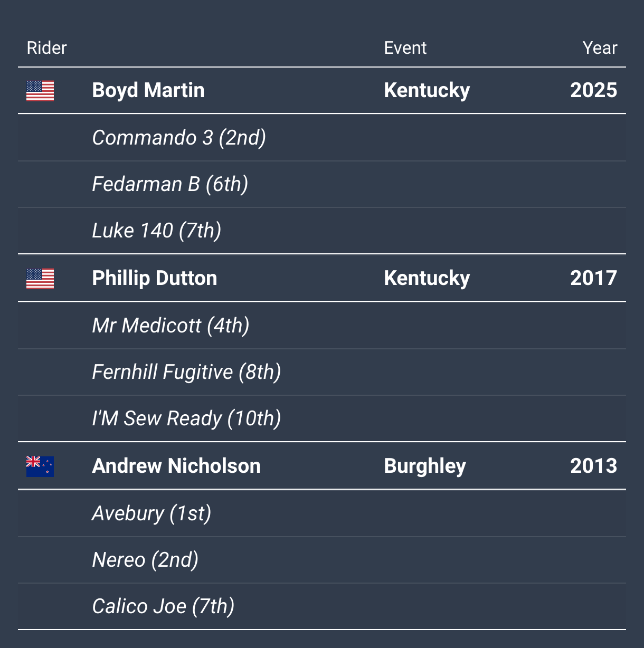Select the Rider column header

(x=47, y=48)
